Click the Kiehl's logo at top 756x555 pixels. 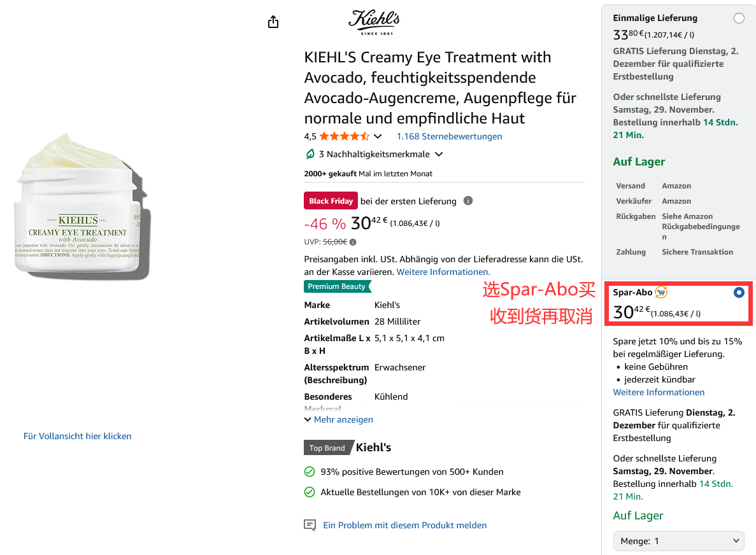[x=374, y=22]
